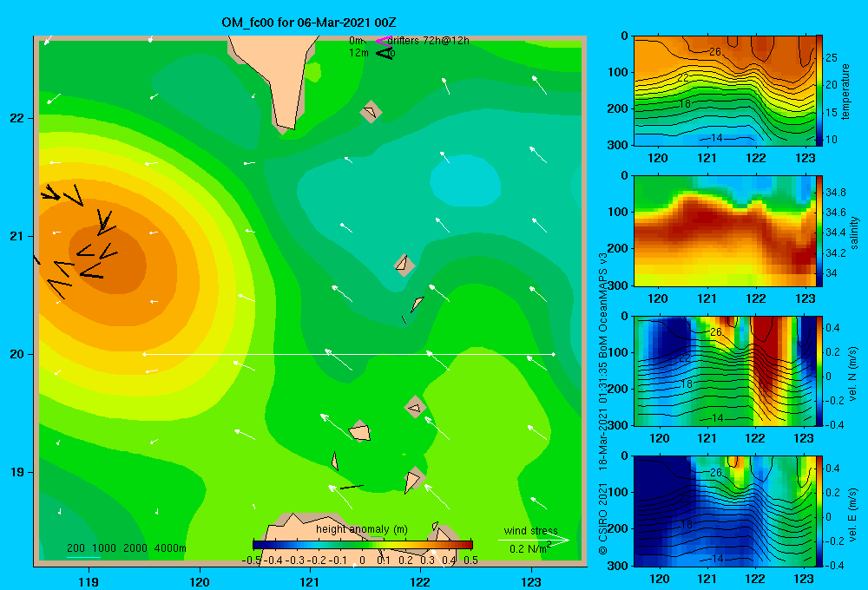Open the northward velocity section panel
Image resolution: width=868 pixels, height=590 pixels.
(x=725, y=370)
